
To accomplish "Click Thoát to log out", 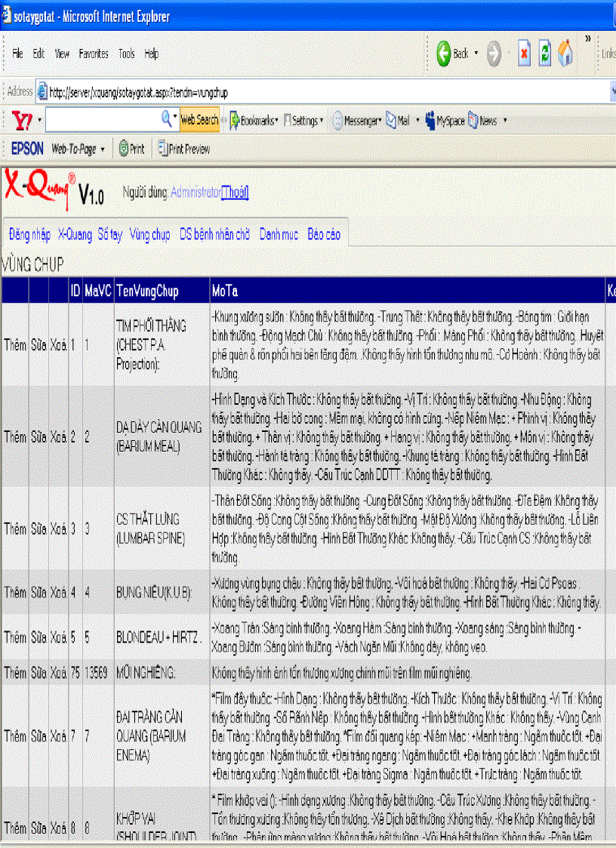I will coord(236,193).
